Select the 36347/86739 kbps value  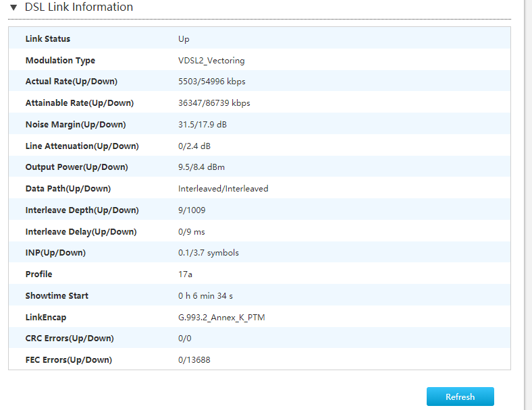pos(214,103)
